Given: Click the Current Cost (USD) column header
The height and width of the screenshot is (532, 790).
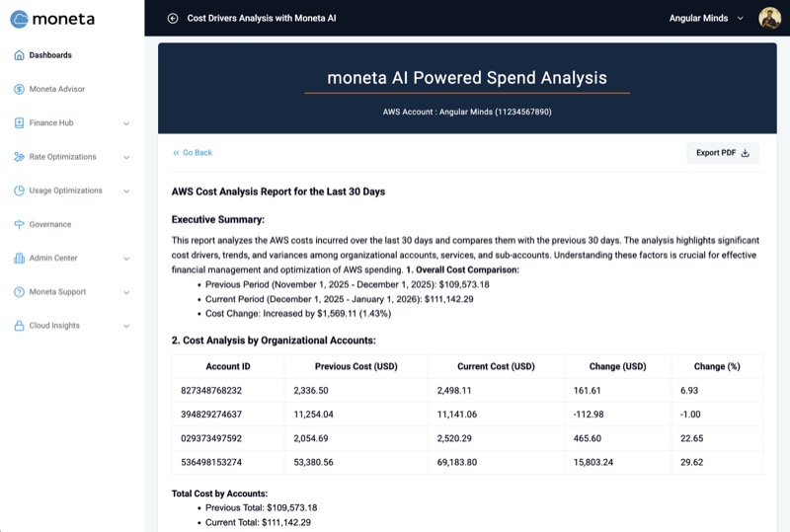Looking at the screenshot, I should [x=497, y=367].
